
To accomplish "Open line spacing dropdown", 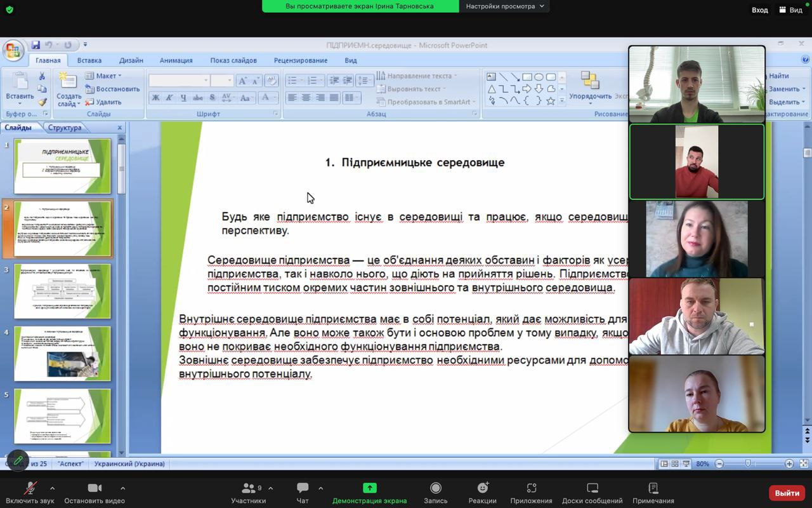I will point(364,81).
